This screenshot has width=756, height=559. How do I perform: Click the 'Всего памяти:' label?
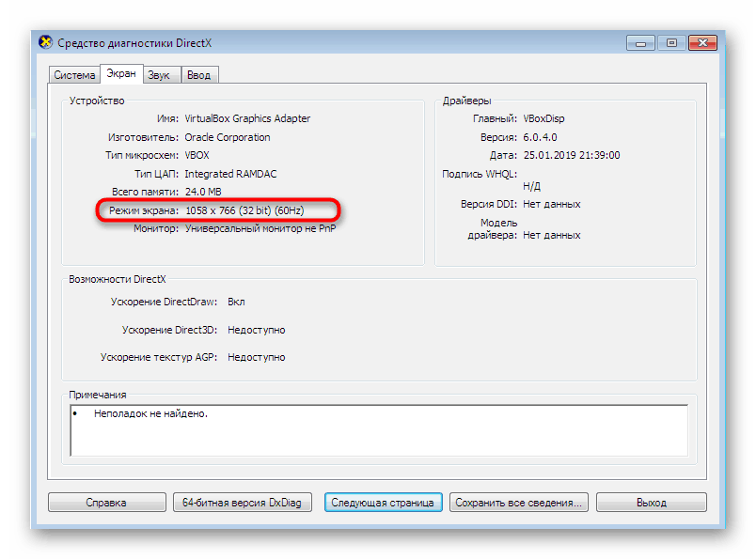click(x=145, y=192)
